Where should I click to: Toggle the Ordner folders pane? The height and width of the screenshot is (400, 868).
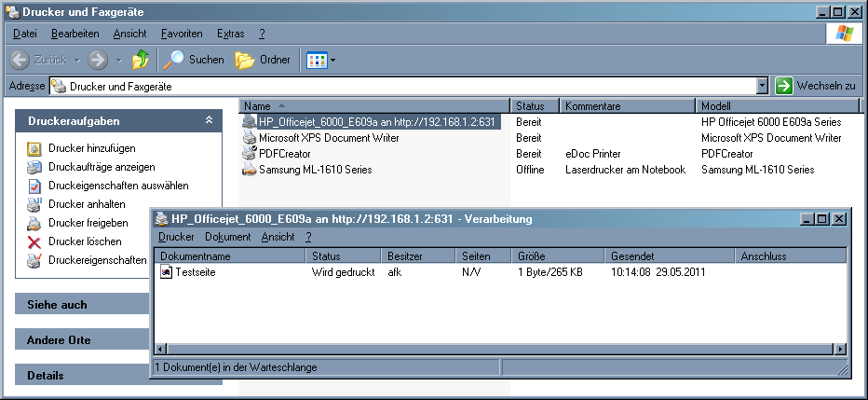pyautogui.click(x=263, y=60)
